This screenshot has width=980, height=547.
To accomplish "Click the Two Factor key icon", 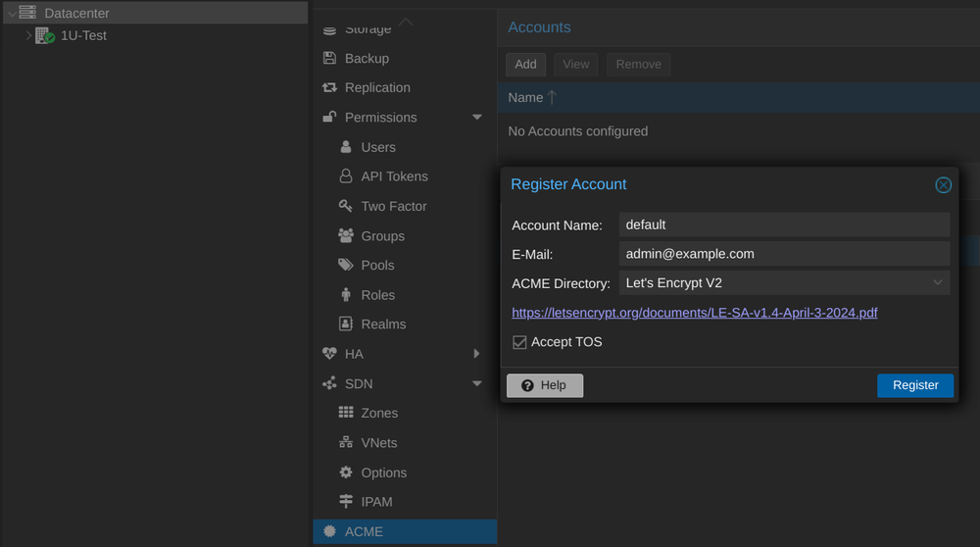I will point(346,206).
